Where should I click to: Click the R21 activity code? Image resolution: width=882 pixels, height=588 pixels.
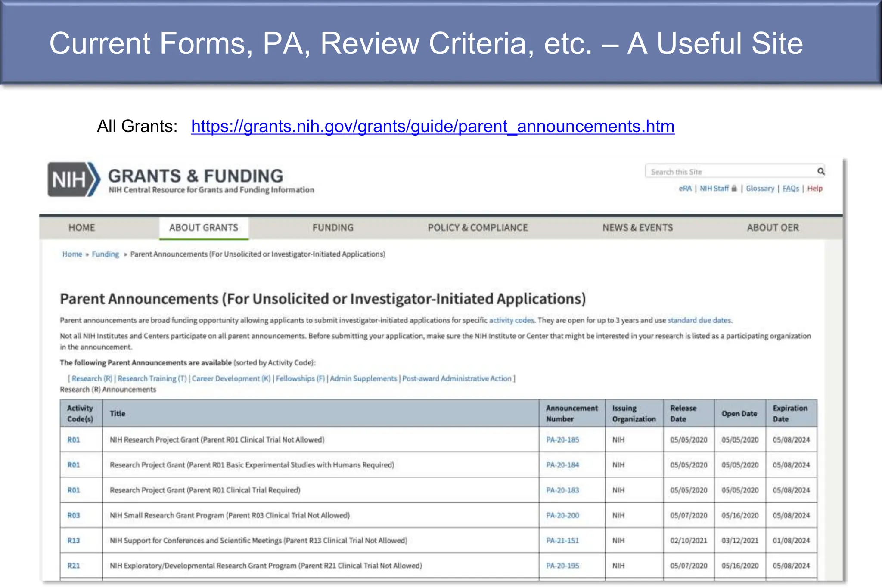[x=74, y=566]
